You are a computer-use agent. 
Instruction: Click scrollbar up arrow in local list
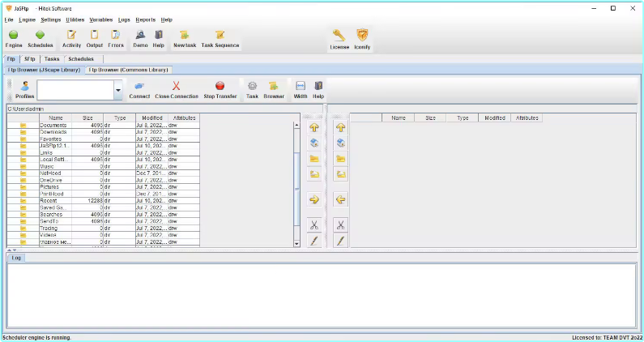297,125
